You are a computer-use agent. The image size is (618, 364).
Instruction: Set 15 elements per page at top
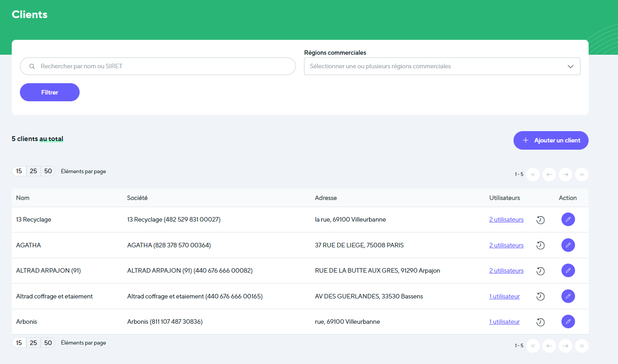coord(19,171)
